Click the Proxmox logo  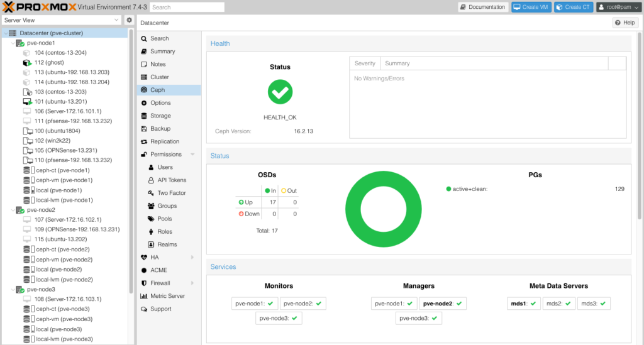[40, 7]
